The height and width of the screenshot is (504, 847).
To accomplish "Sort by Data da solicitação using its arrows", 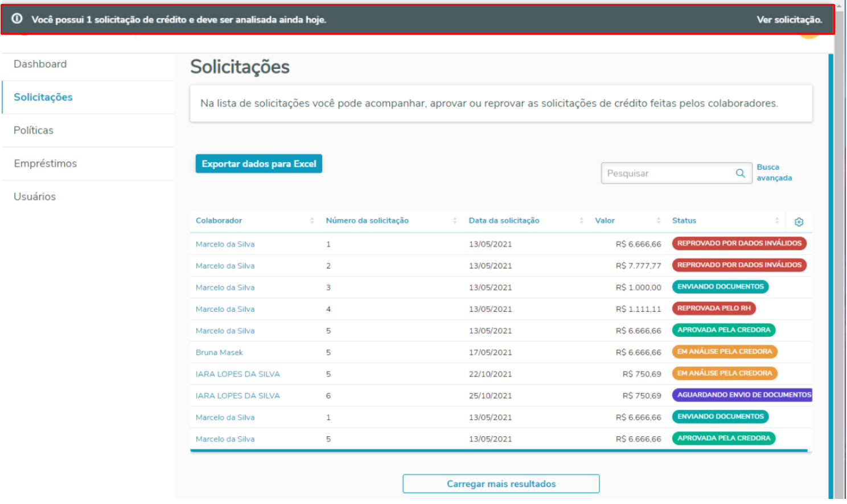I will point(581,221).
